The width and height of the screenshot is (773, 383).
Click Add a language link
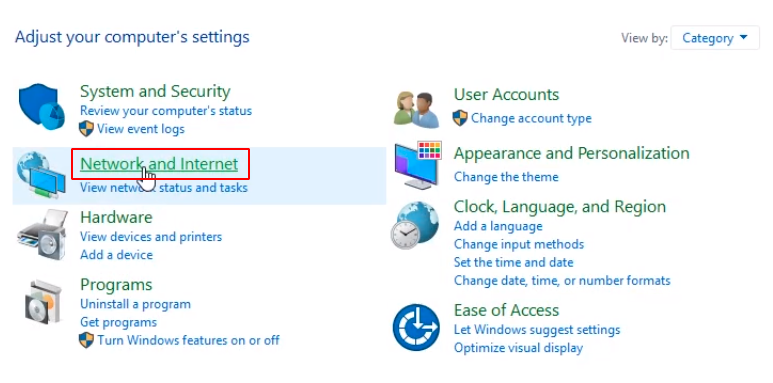tap(498, 226)
